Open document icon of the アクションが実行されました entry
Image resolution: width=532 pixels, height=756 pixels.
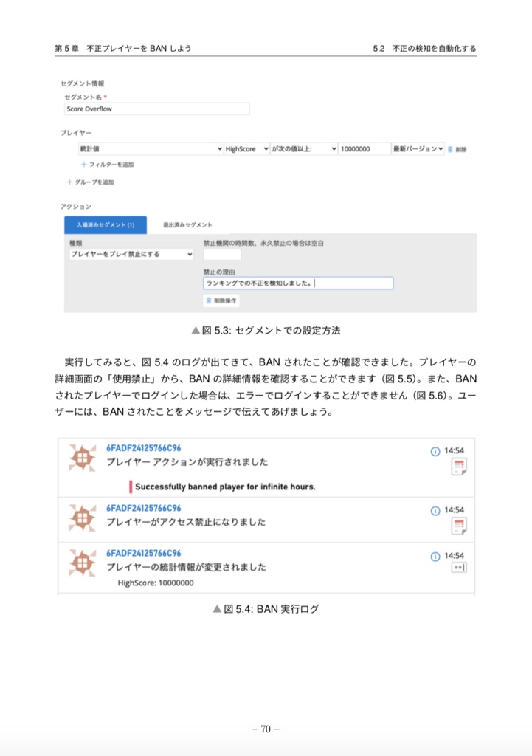(x=459, y=467)
